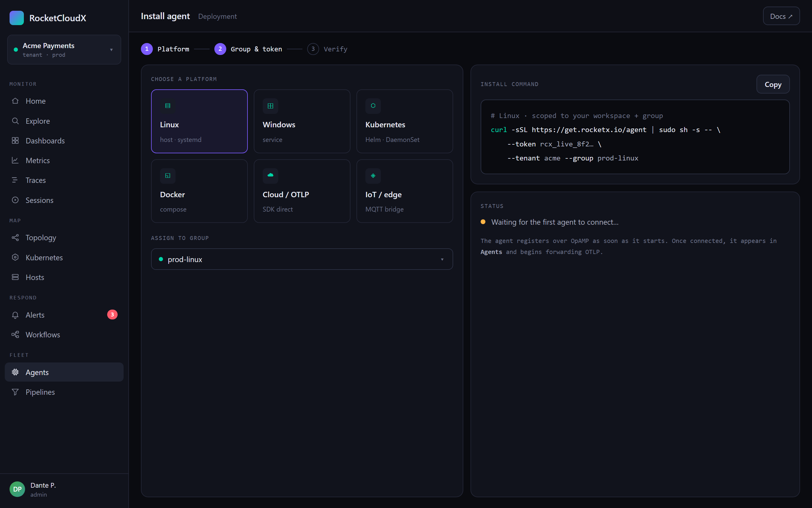Click the Sessions play-circle icon
The width and height of the screenshot is (812, 508).
[15, 200]
